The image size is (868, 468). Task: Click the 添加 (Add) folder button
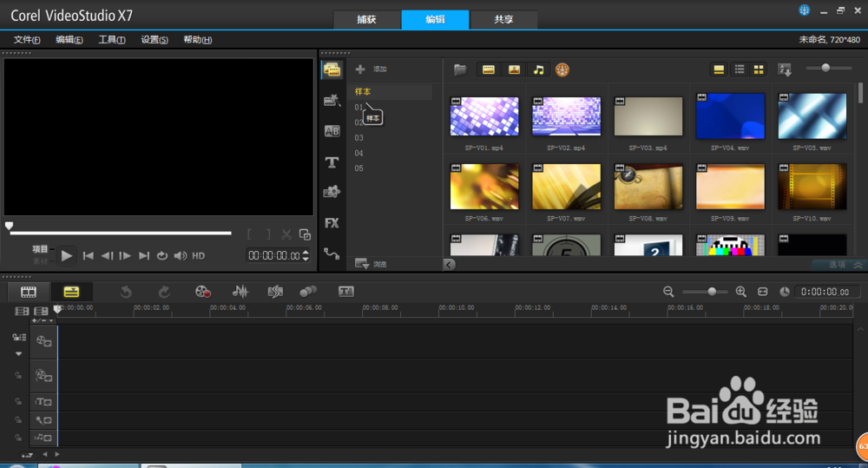371,69
